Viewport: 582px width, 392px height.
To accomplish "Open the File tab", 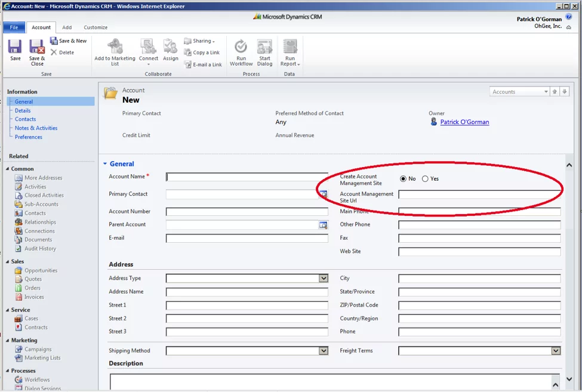I will pos(14,27).
